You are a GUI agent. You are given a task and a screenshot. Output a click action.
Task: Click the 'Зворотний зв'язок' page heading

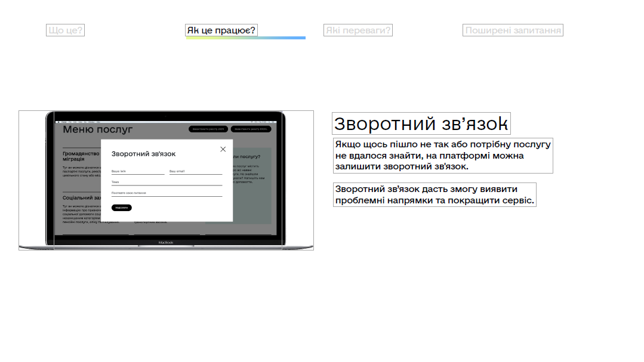tap(421, 123)
